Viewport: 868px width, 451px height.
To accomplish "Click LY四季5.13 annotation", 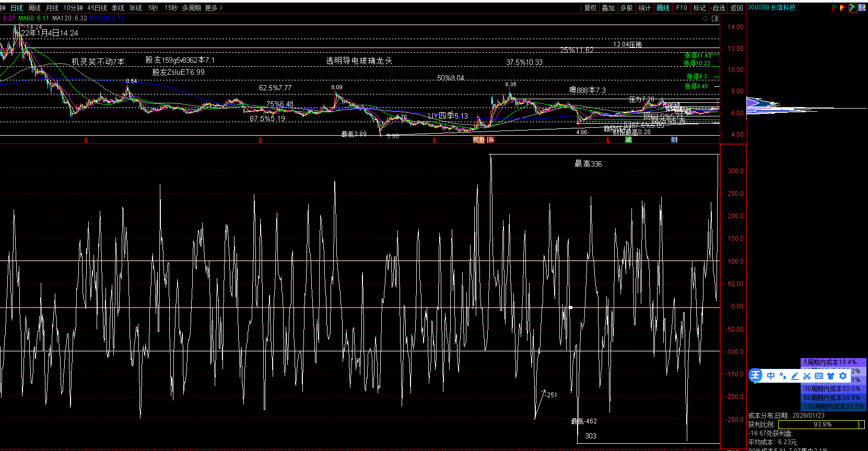I will 448,116.
